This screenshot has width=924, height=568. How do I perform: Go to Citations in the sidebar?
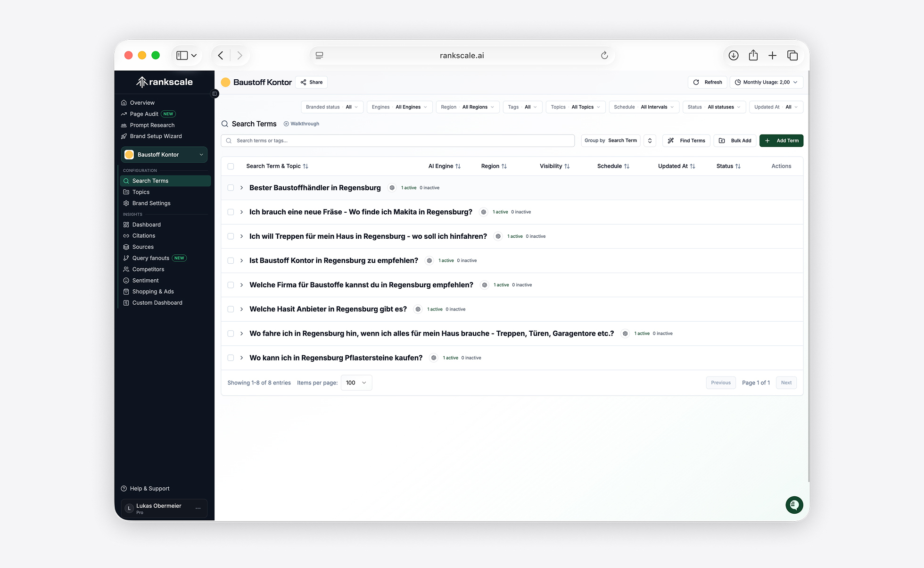click(143, 236)
